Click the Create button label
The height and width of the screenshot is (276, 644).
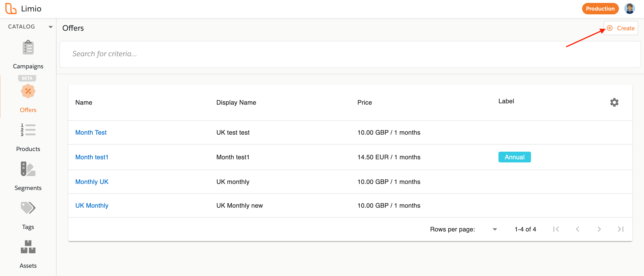625,28
